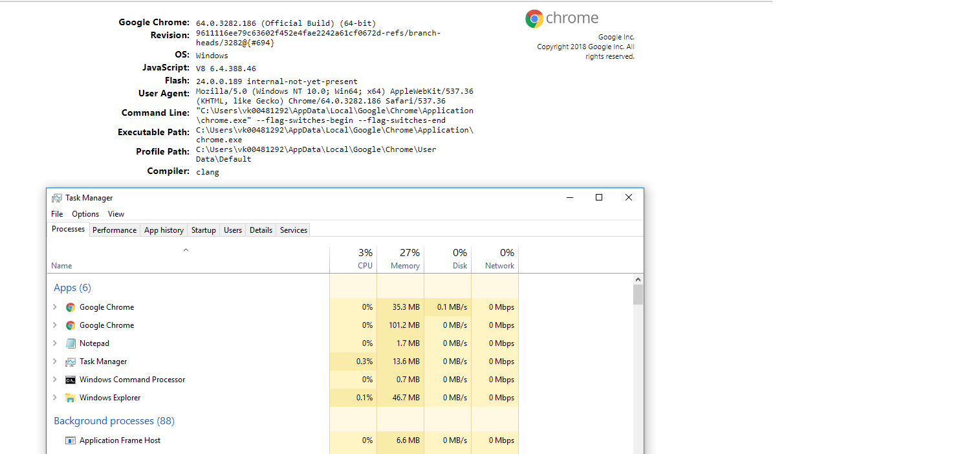
Task: Click the JavaScript V8 6.4.388.46 value
Action: click(x=226, y=69)
